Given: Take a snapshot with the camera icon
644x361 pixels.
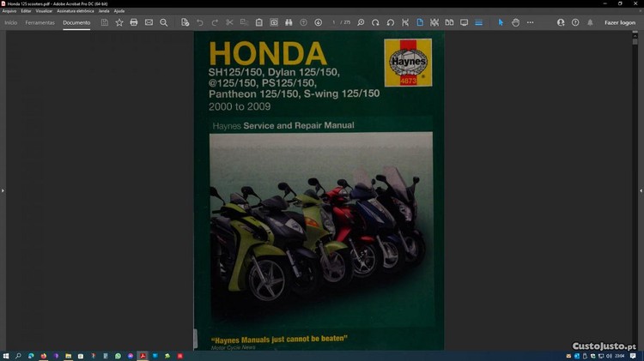Looking at the screenshot, I should point(274,22).
